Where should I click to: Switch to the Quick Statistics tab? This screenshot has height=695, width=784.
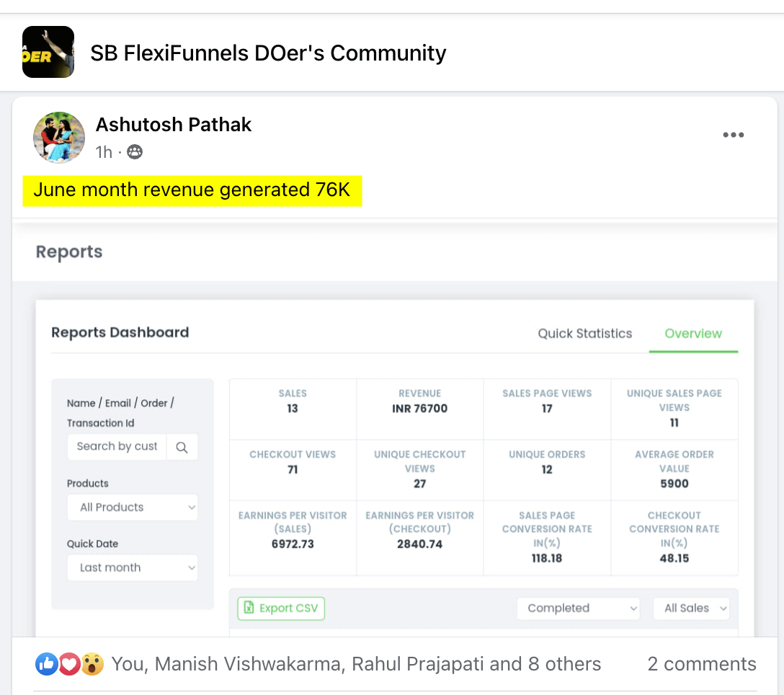point(584,333)
